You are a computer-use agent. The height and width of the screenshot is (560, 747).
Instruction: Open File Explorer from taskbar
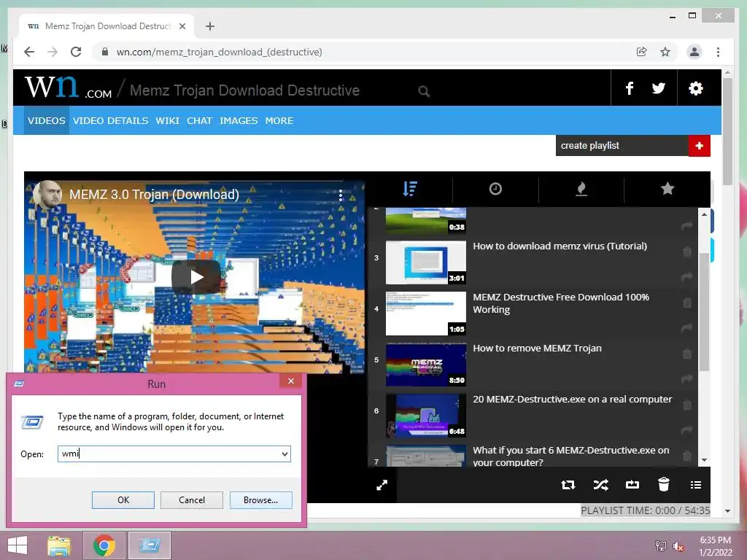click(x=59, y=545)
